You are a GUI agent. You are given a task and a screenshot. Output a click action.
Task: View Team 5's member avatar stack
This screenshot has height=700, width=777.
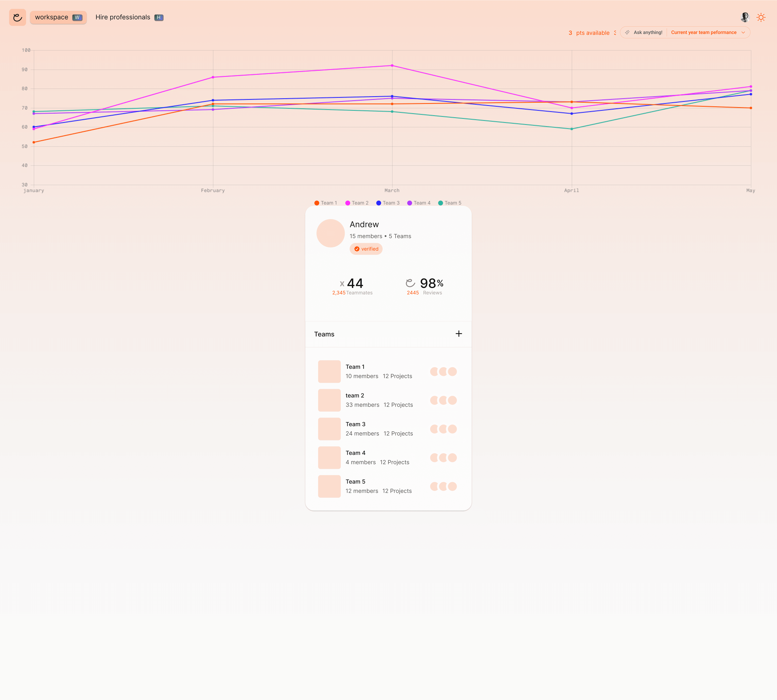[443, 487]
